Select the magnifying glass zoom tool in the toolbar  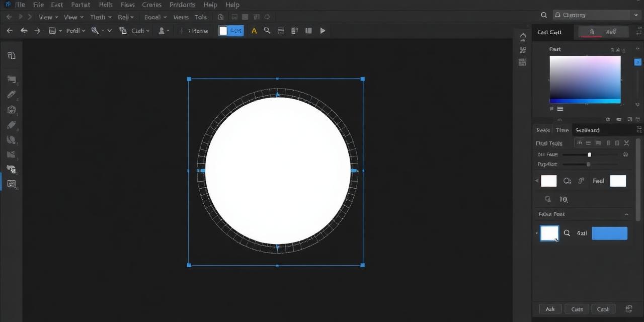point(267,31)
